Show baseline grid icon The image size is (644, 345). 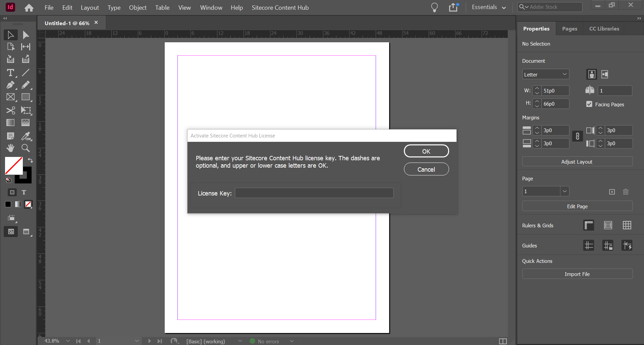(x=608, y=225)
